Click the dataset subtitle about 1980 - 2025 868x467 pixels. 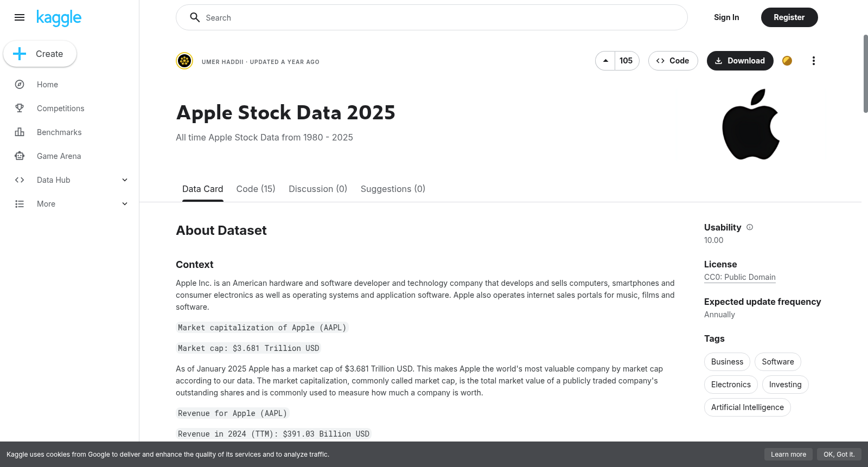click(x=264, y=138)
